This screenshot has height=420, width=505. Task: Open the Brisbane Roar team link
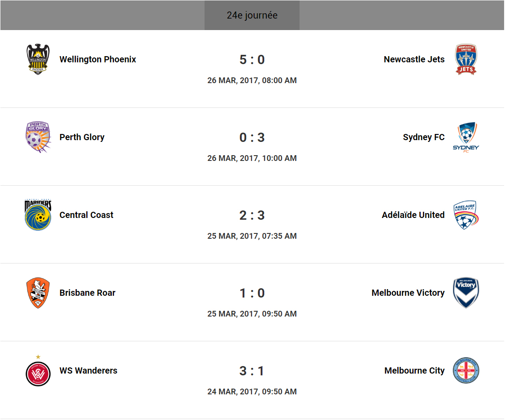point(87,293)
